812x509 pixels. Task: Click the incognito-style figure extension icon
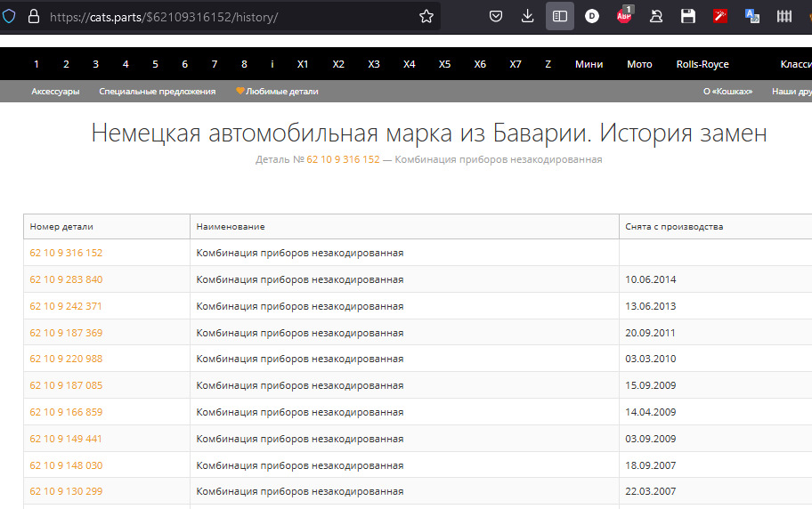[656, 17]
